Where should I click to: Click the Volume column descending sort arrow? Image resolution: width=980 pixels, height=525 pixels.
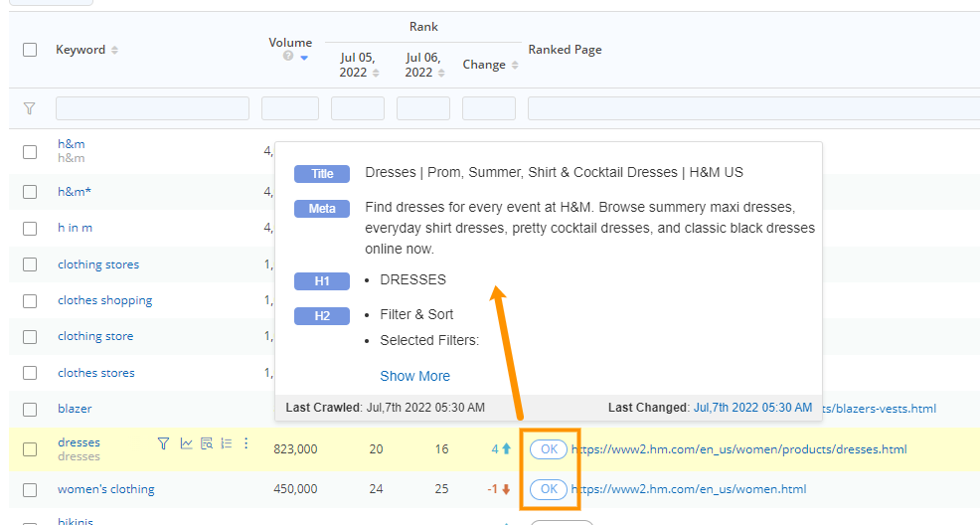304,58
